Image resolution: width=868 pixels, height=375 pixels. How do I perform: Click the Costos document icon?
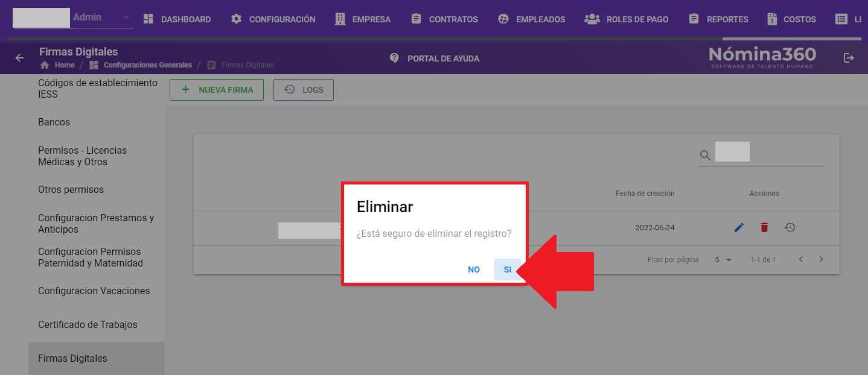(x=772, y=19)
